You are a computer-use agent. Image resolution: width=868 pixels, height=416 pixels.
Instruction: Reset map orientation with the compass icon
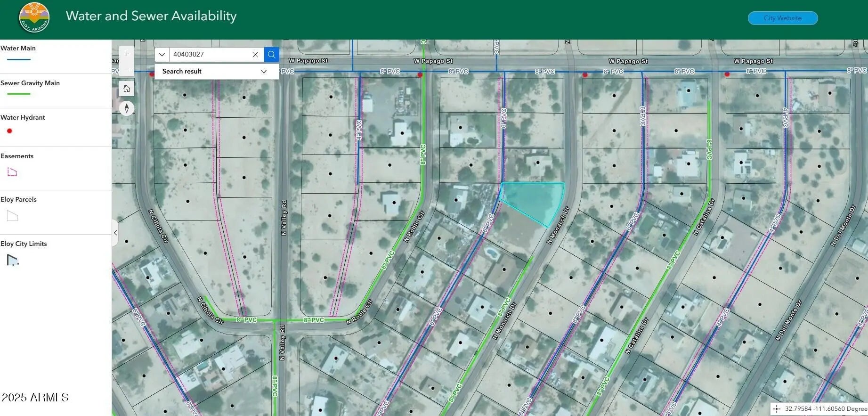(127, 108)
